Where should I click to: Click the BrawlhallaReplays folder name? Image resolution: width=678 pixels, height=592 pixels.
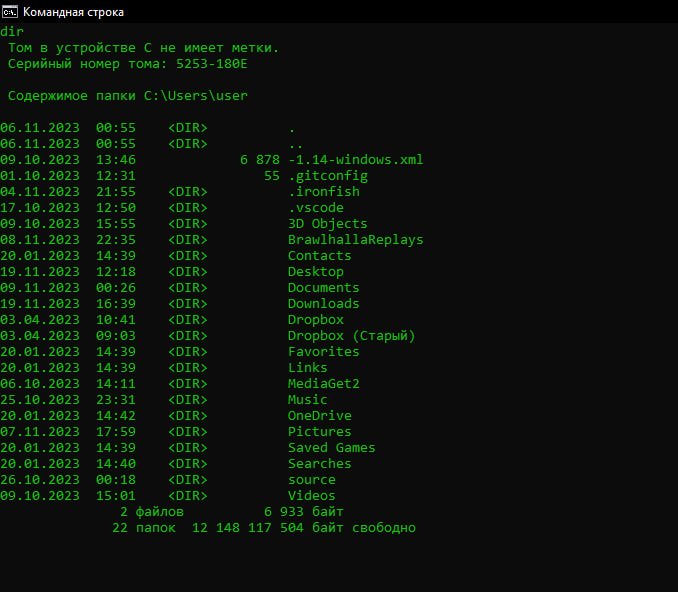[355, 240]
